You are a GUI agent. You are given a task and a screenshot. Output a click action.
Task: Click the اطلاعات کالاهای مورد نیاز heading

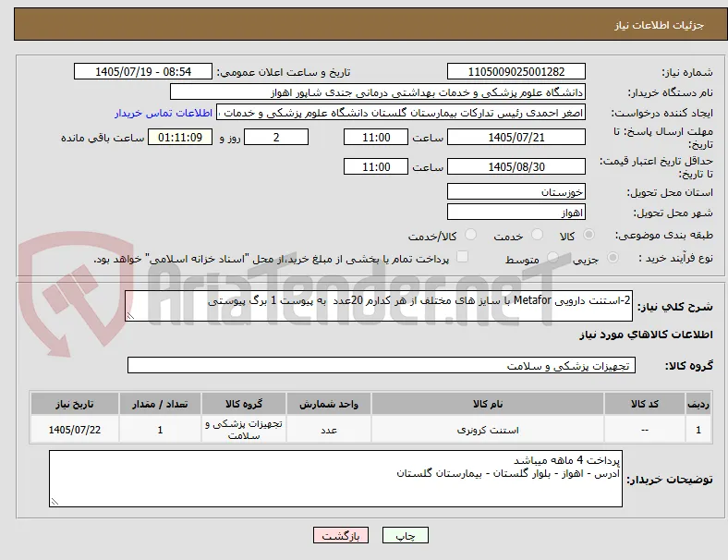(646, 335)
